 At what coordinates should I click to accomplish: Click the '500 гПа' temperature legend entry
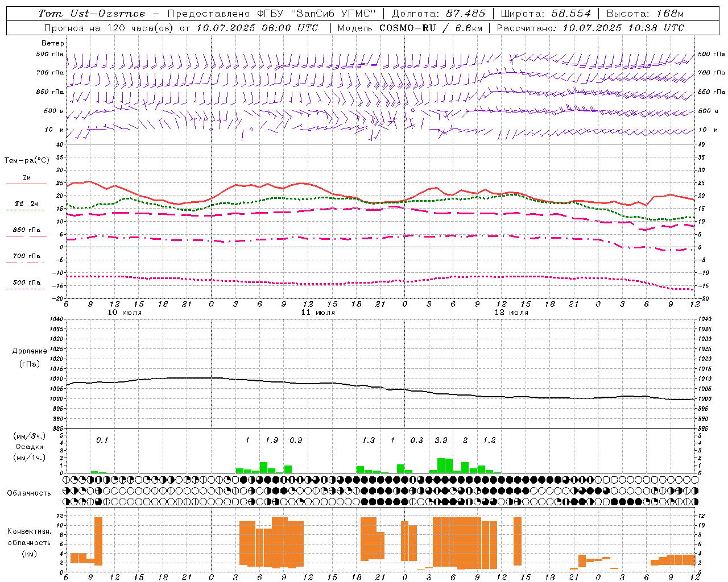26,282
